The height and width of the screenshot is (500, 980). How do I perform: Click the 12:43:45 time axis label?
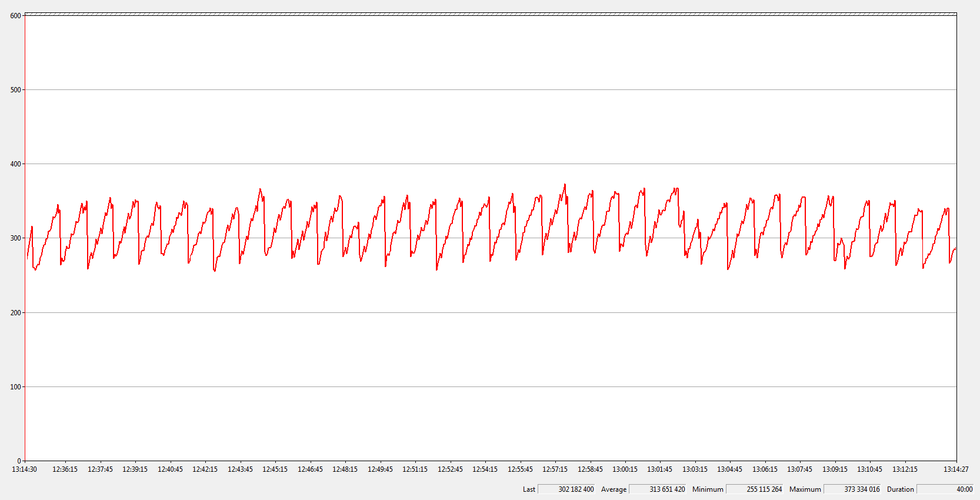tap(241, 469)
